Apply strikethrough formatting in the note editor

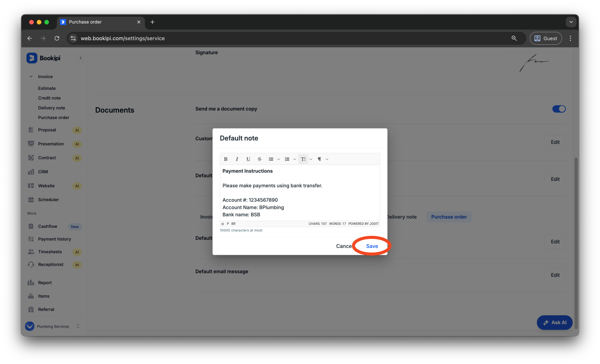[260, 159]
